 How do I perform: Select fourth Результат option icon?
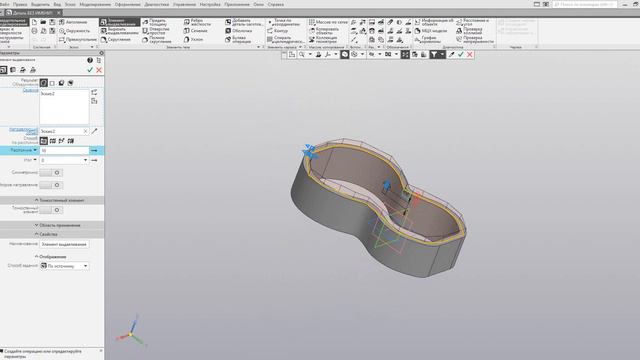[x=70, y=83]
